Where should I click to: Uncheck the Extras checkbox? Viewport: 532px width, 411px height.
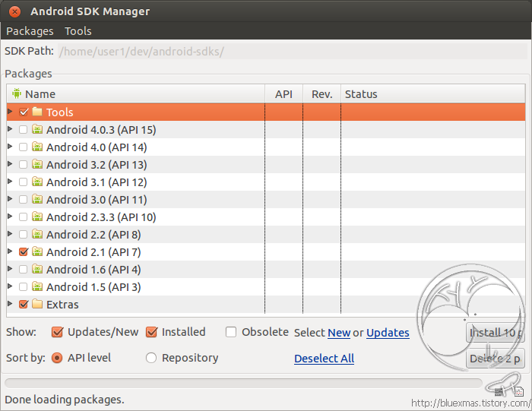pyautogui.click(x=24, y=304)
